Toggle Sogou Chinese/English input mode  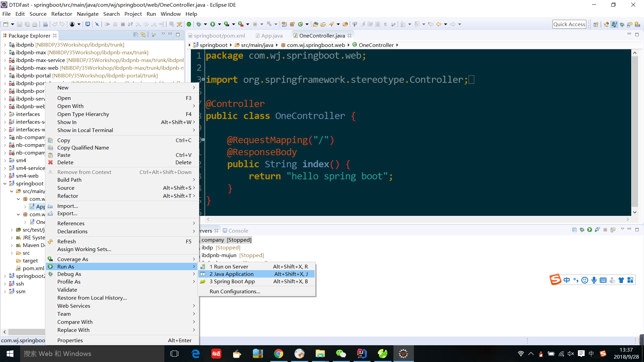pyautogui.click(x=567, y=280)
